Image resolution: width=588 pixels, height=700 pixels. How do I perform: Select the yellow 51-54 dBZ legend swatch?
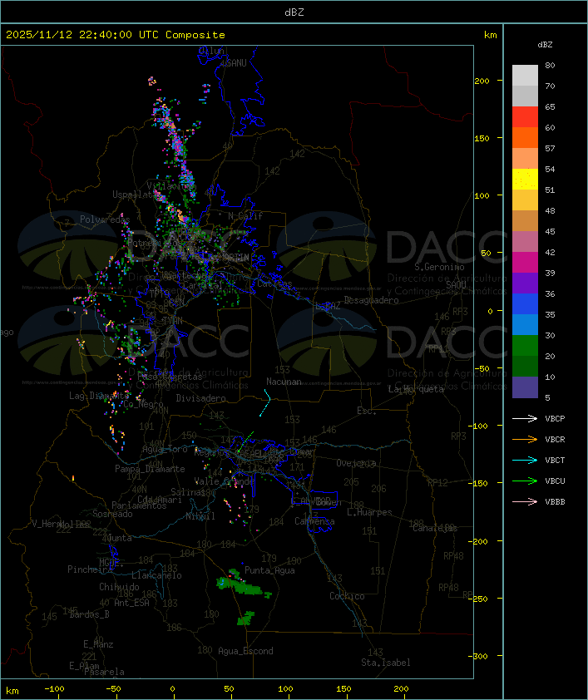click(x=525, y=179)
